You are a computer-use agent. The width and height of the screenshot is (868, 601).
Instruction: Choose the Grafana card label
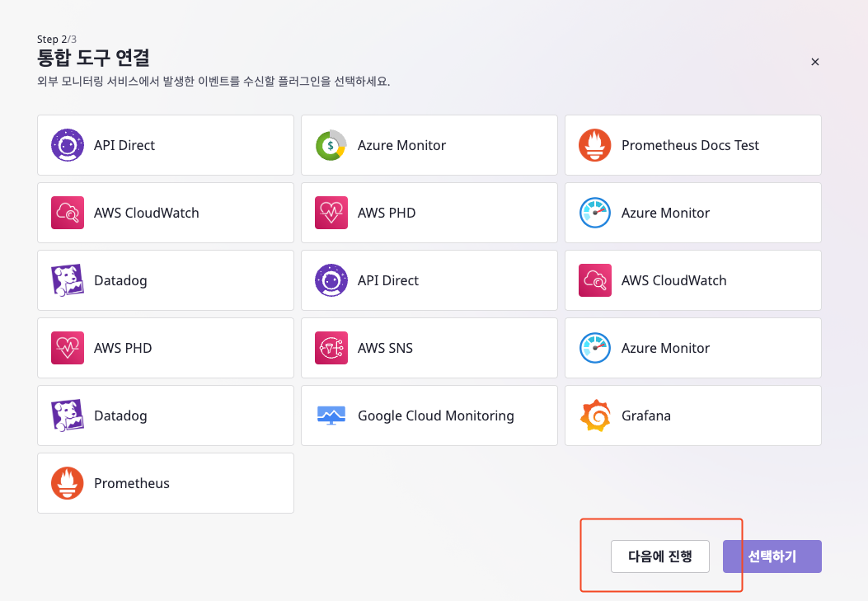pyautogui.click(x=646, y=415)
